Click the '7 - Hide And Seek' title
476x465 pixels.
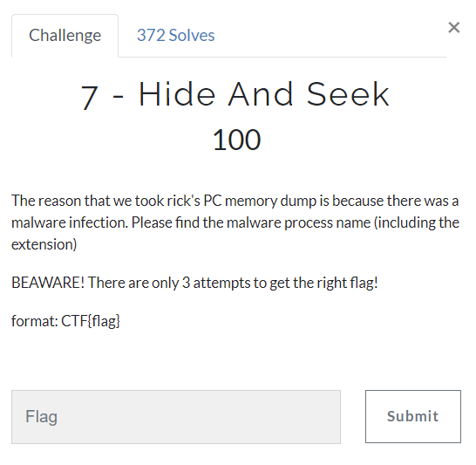point(235,95)
